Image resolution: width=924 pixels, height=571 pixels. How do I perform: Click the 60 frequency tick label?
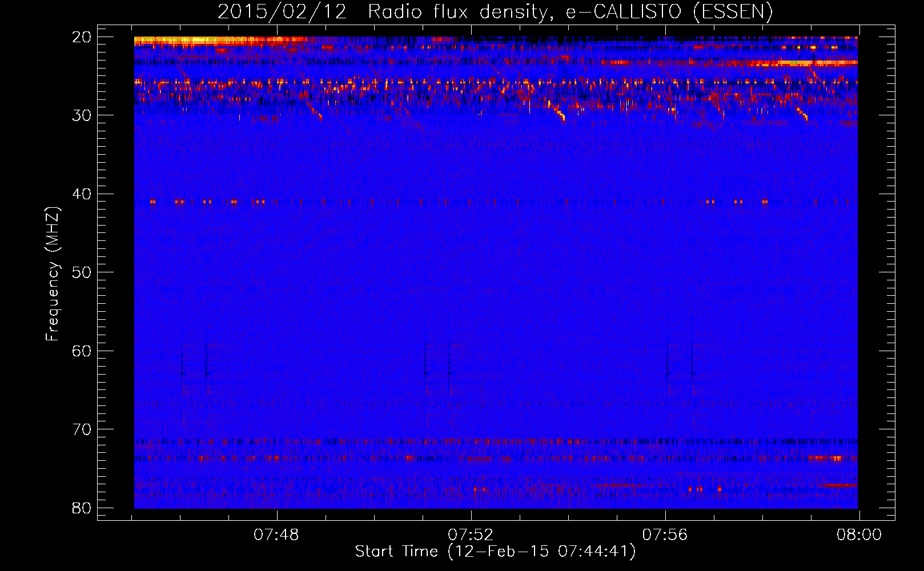point(82,351)
